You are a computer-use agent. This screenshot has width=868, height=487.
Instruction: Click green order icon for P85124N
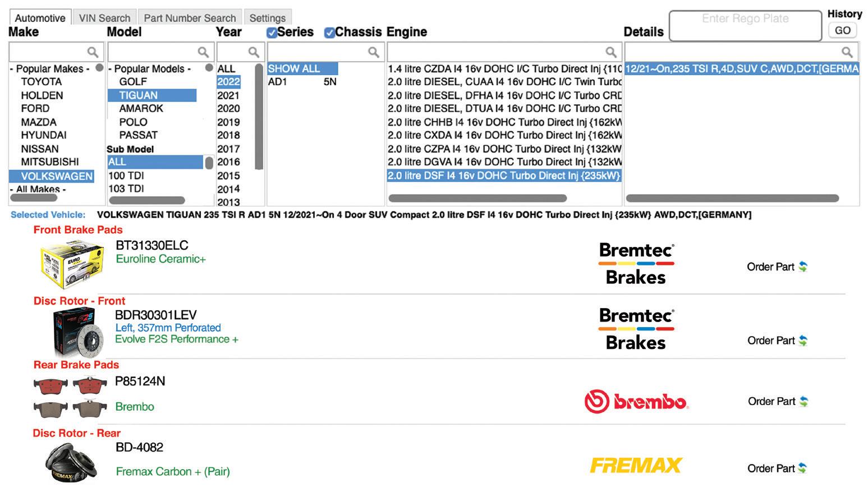click(803, 401)
